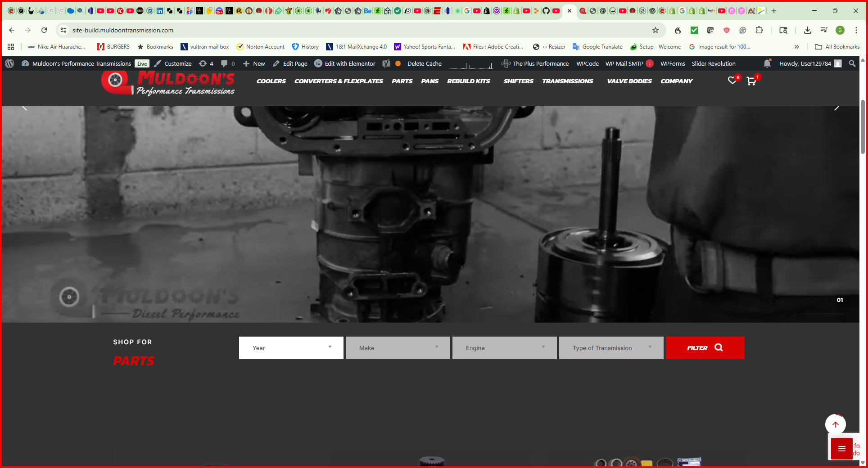The image size is (868, 468).
Task: Open the Yoast SEO icon in admin bar
Action: point(386,63)
